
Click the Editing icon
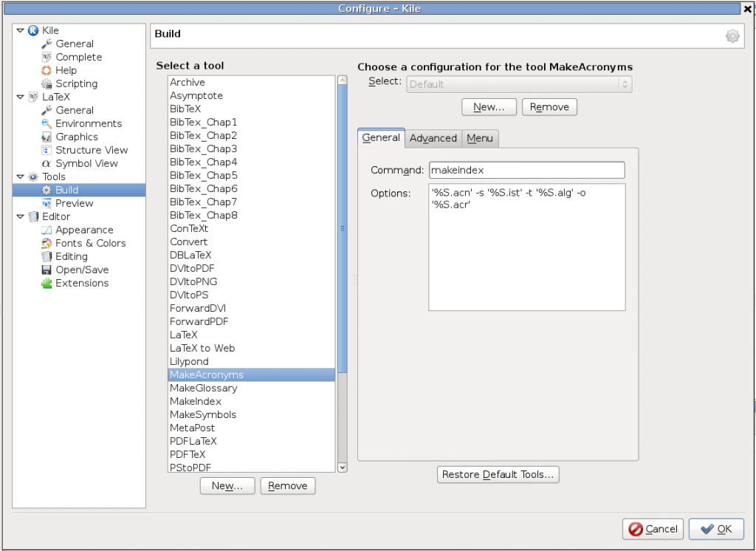point(47,257)
